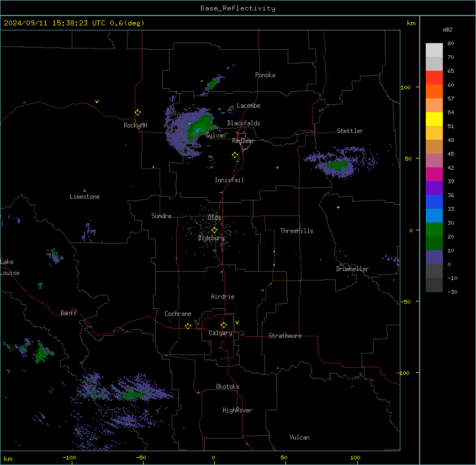
Task: Select the orange 57–60 dBZ swatch
Action: point(434,91)
